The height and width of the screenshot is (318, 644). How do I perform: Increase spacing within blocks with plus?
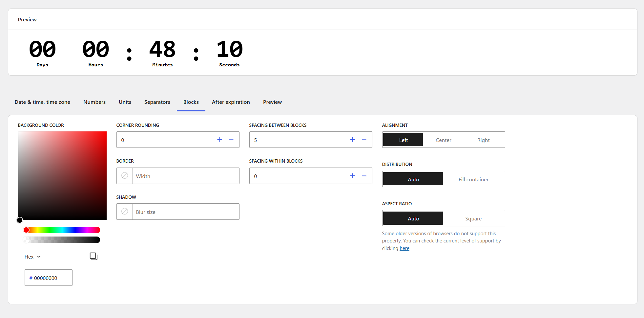coord(352,176)
